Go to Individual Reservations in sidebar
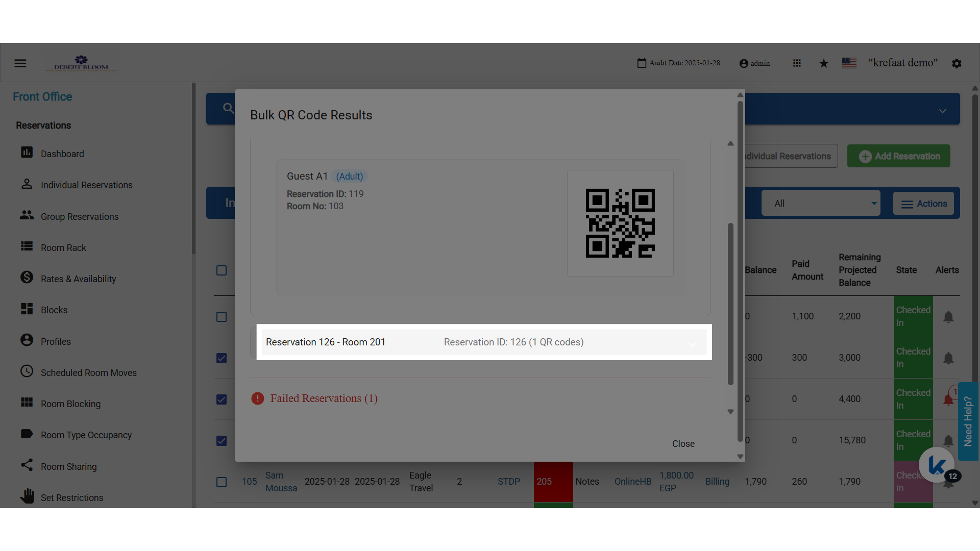The height and width of the screenshot is (551, 980). [87, 185]
